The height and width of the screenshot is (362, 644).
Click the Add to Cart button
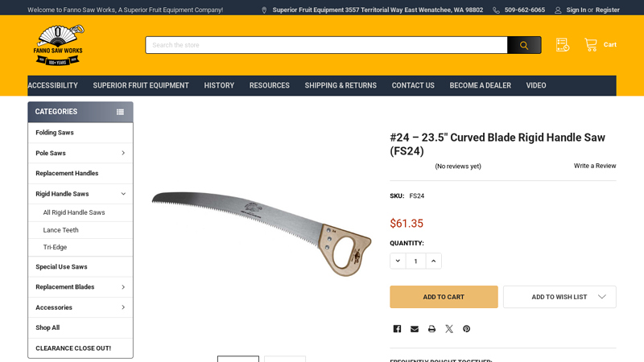[444, 297]
